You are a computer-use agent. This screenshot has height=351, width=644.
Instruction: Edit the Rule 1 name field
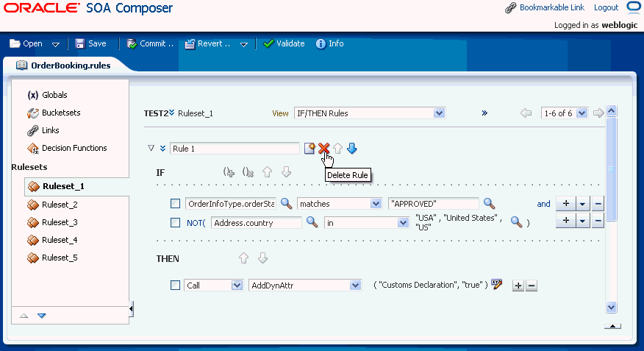pyautogui.click(x=235, y=149)
